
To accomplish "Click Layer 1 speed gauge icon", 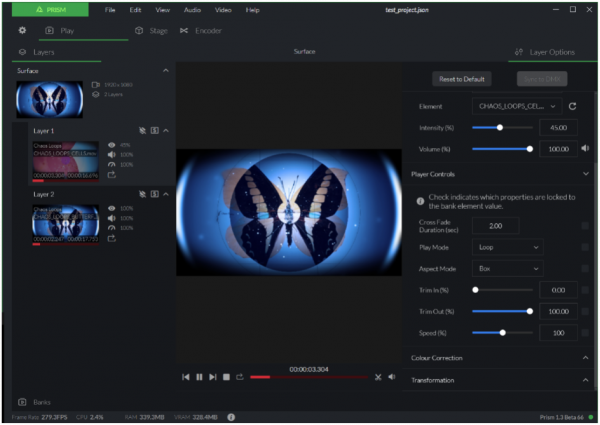I will (x=111, y=164).
